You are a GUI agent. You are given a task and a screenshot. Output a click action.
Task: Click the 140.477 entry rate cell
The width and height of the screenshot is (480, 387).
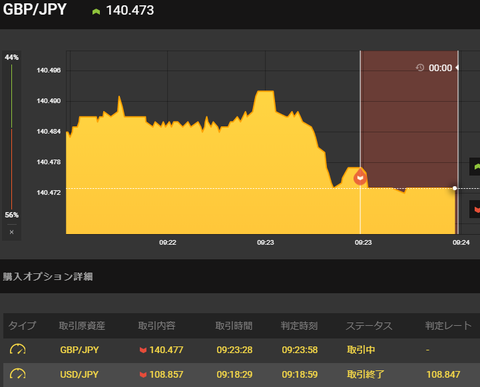click(x=166, y=350)
